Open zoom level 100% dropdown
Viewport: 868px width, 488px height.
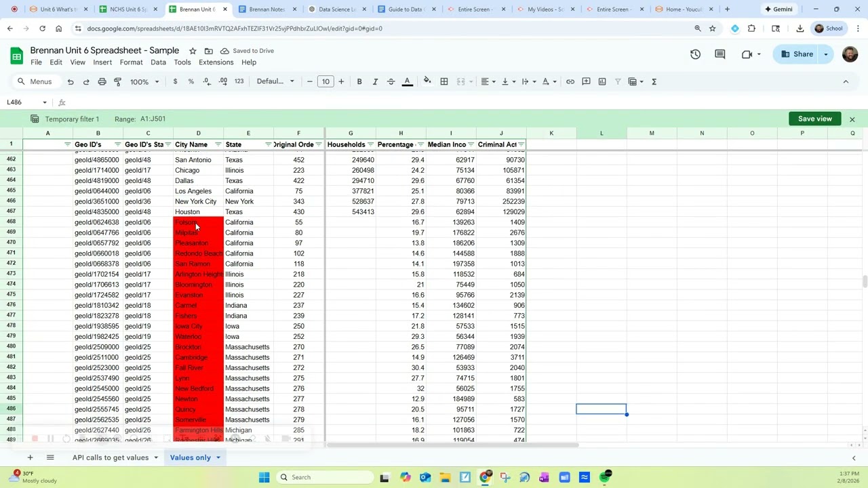[144, 81]
